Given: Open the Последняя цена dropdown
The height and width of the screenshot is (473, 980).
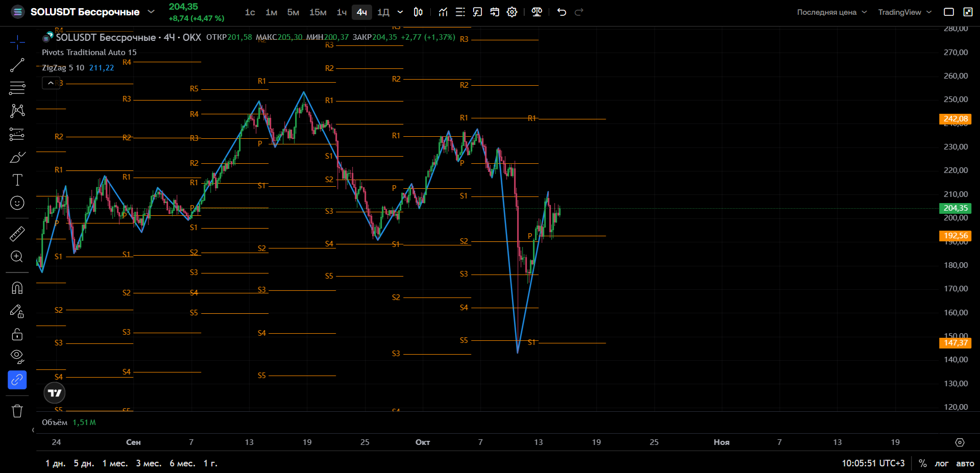Looking at the screenshot, I should pyautogui.click(x=832, y=12).
